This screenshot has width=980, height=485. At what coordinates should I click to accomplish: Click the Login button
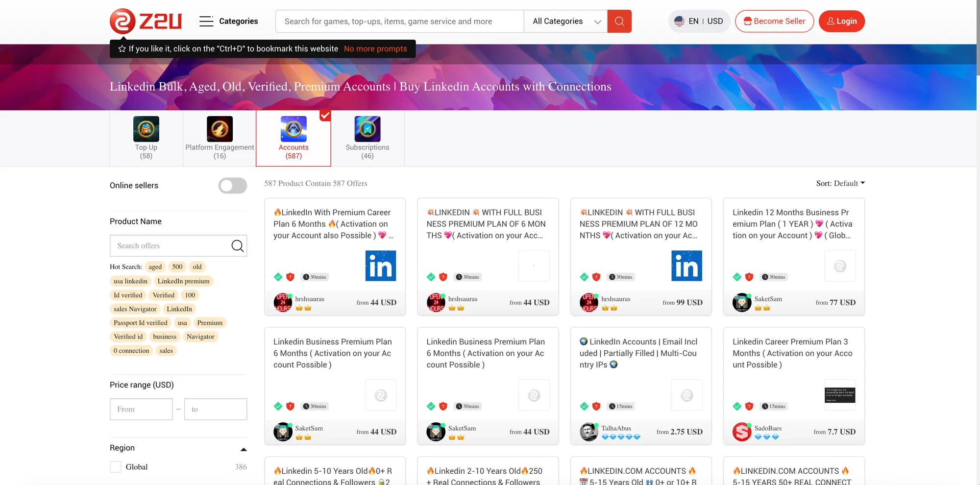842,21
